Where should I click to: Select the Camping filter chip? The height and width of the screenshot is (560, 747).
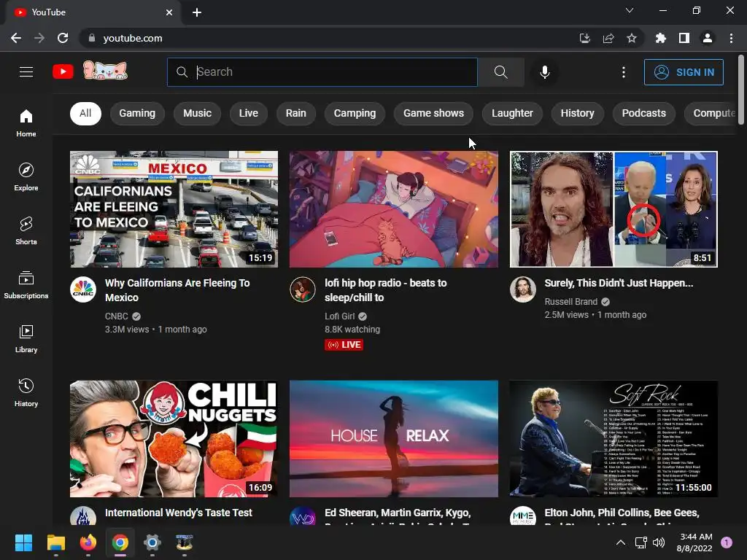355,113
